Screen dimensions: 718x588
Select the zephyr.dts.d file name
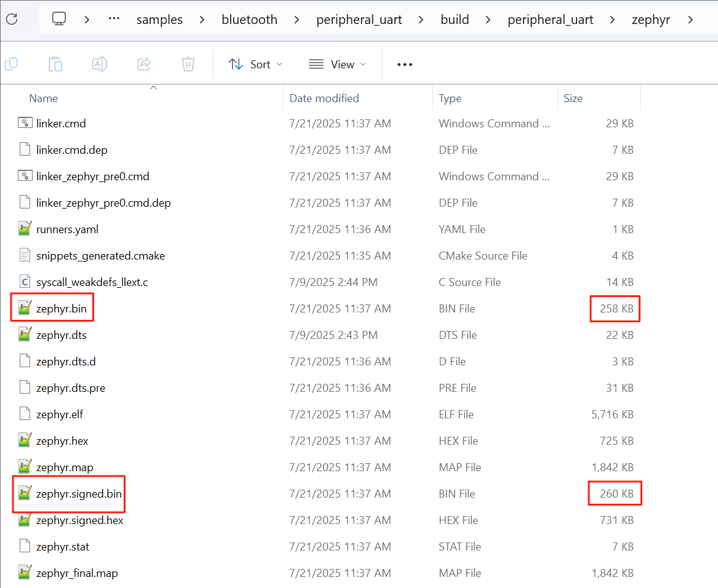[x=66, y=361]
